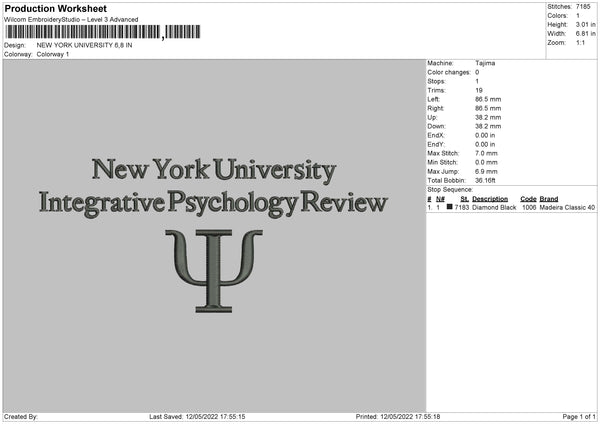Click the Colorway 1 value
Viewport: 600px width, 424px height.
click(x=53, y=54)
